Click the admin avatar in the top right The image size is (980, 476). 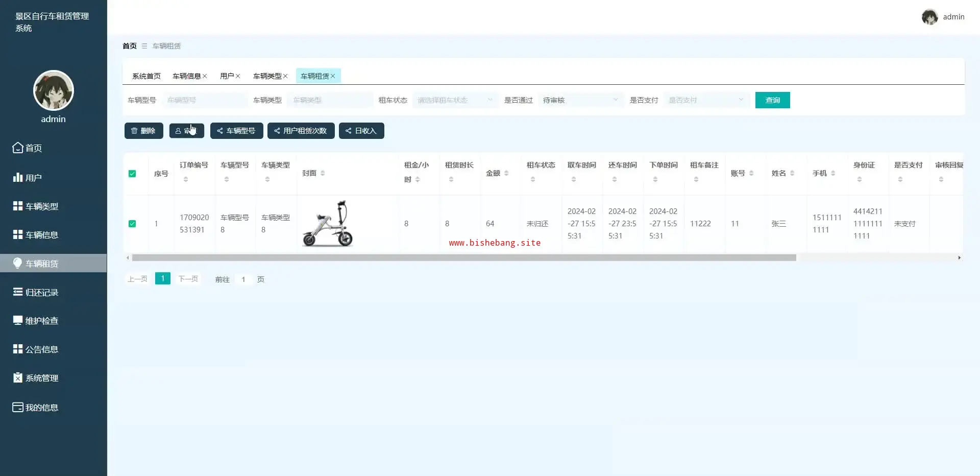pos(929,17)
